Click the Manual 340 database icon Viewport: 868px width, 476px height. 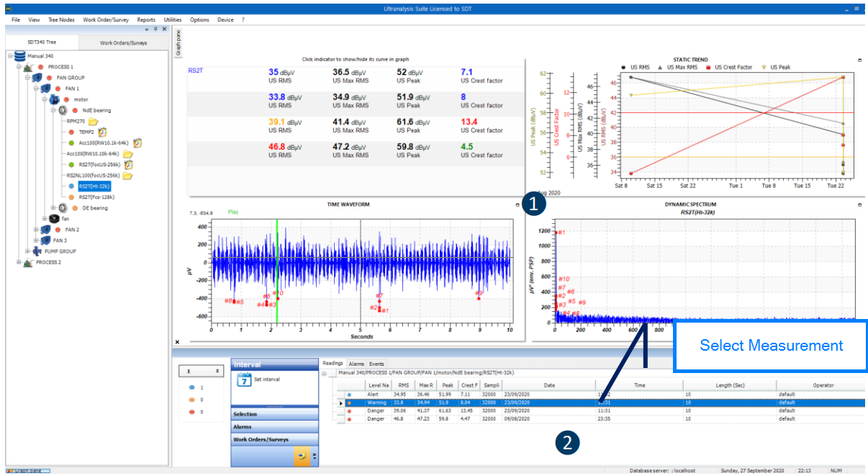(x=19, y=55)
